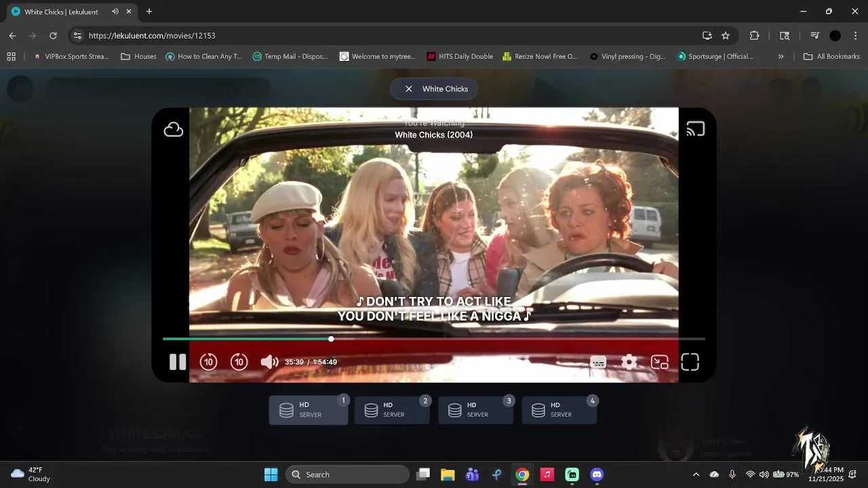Open Discord from the taskbar
This screenshot has height=488, width=868.
click(x=597, y=474)
